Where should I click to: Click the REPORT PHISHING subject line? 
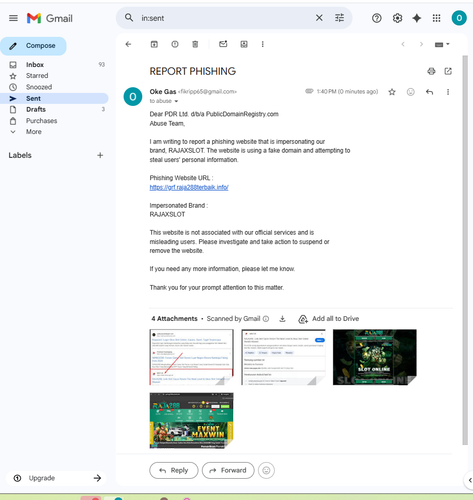pyautogui.click(x=193, y=71)
